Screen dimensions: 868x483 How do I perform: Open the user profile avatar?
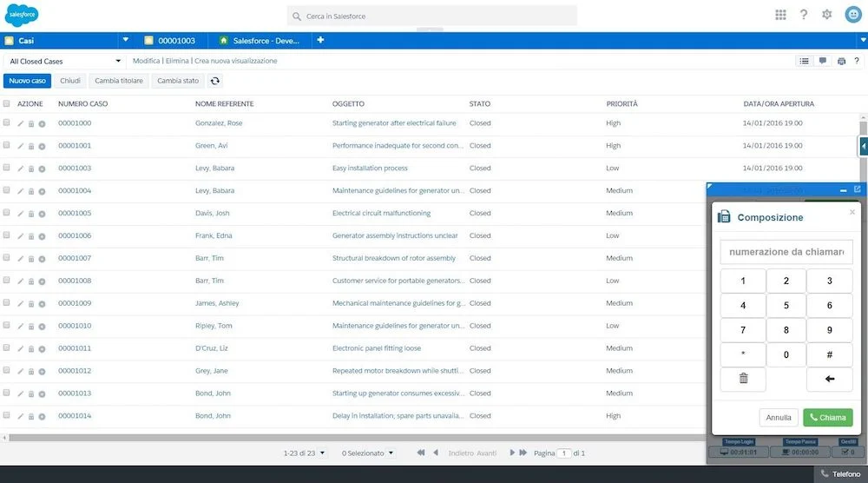853,15
